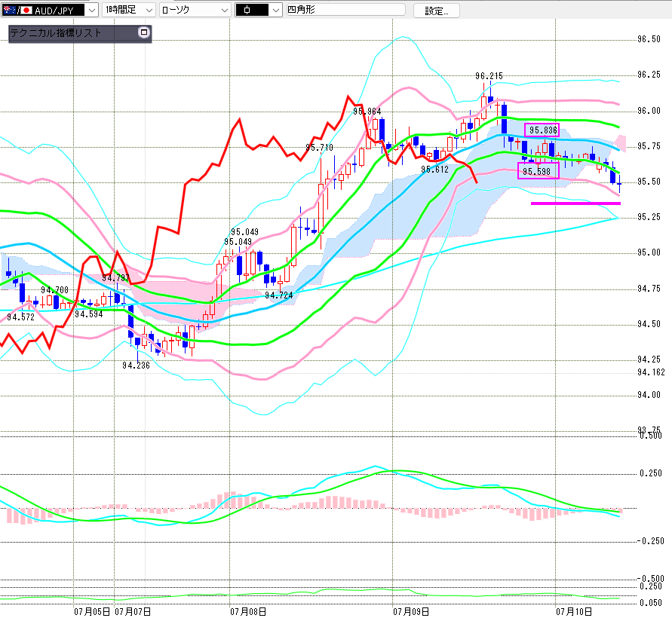
Task: Click the 95.964 price label
Action: (x=367, y=112)
